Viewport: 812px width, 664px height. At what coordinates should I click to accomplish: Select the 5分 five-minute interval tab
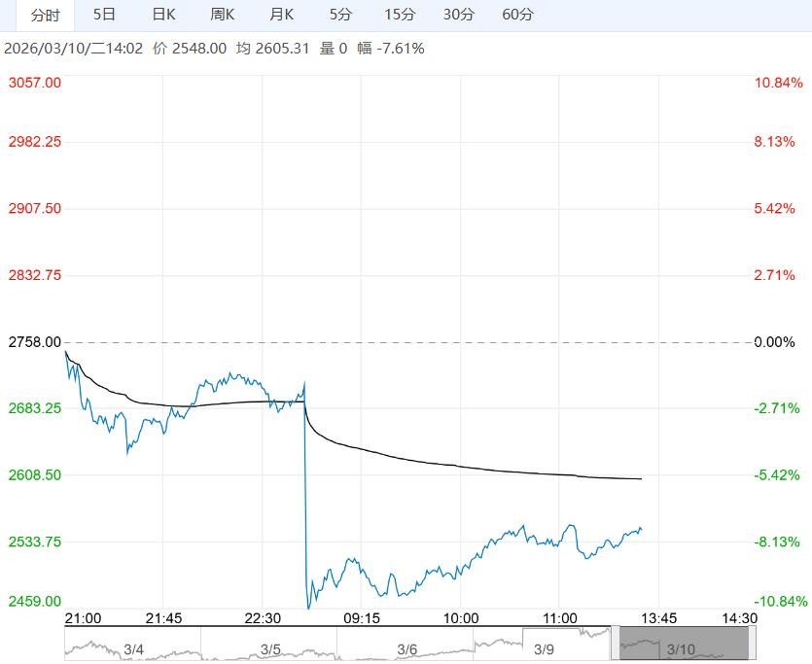(340, 15)
